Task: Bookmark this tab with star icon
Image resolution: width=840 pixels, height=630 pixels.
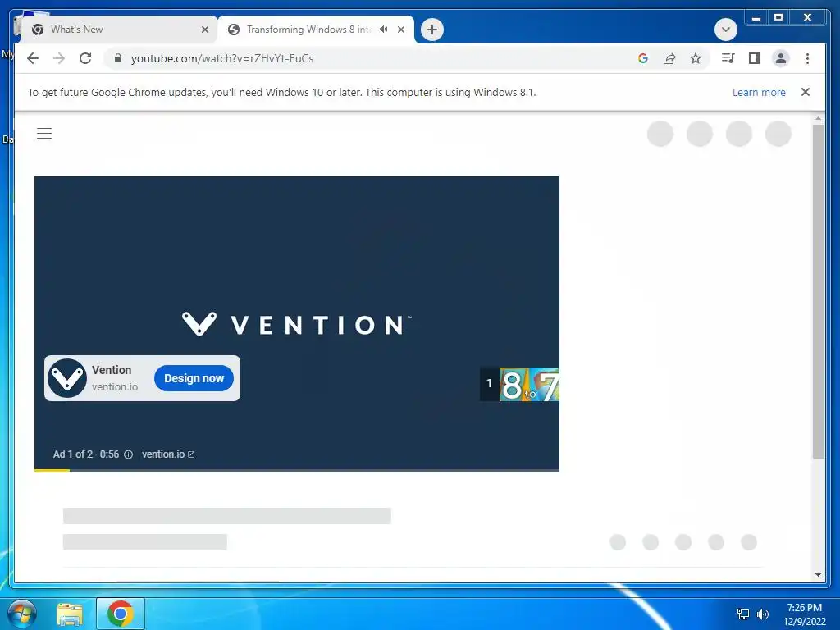Action: (696, 58)
